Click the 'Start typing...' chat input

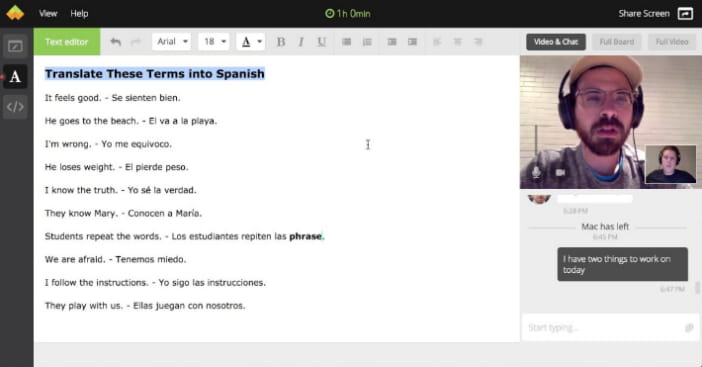(610, 328)
